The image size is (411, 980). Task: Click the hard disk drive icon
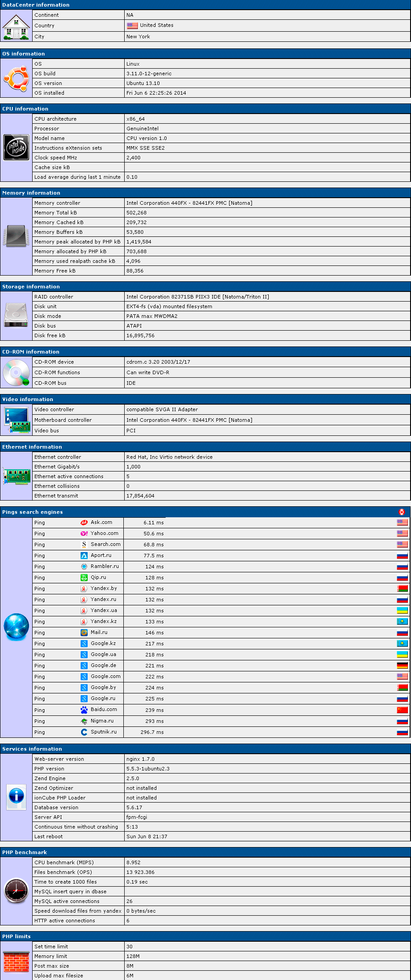pyautogui.click(x=16, y=316)
